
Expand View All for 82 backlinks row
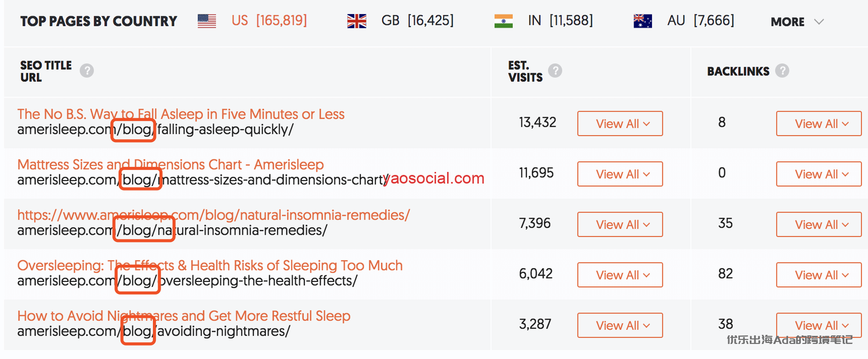click(x=819, y=275)
